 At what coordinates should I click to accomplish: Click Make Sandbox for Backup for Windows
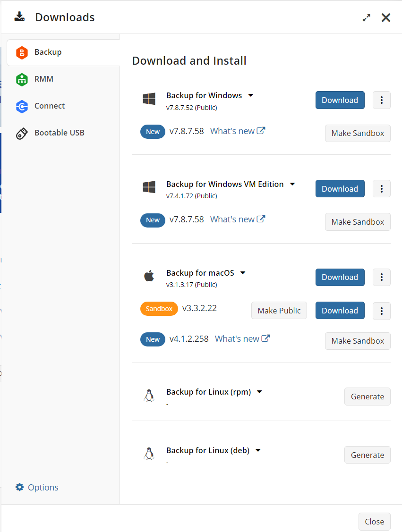click(358, 133)
